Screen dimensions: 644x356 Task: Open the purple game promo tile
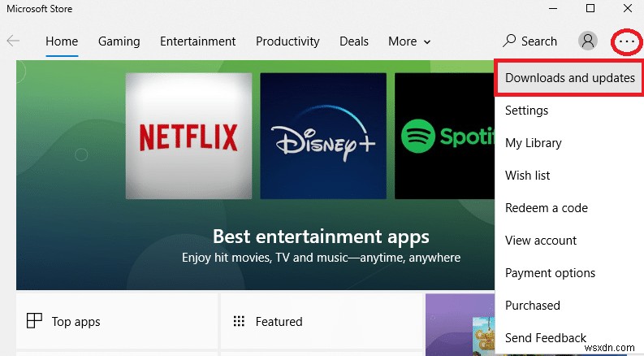point(460,324)
